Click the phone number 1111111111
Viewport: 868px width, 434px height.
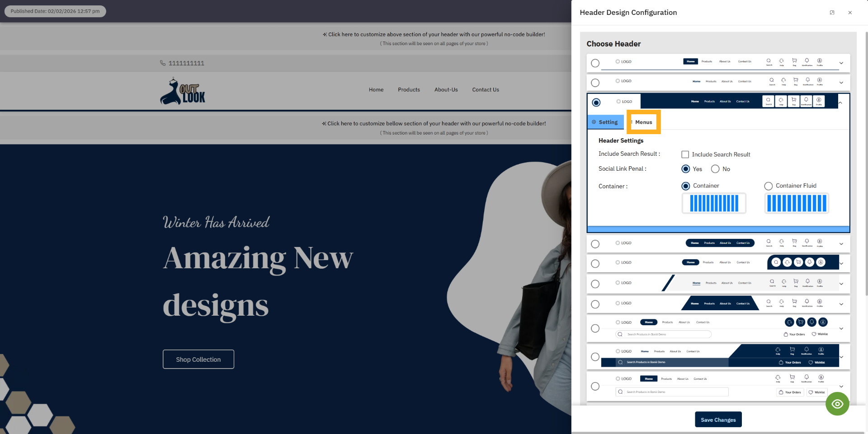(186, 63)
